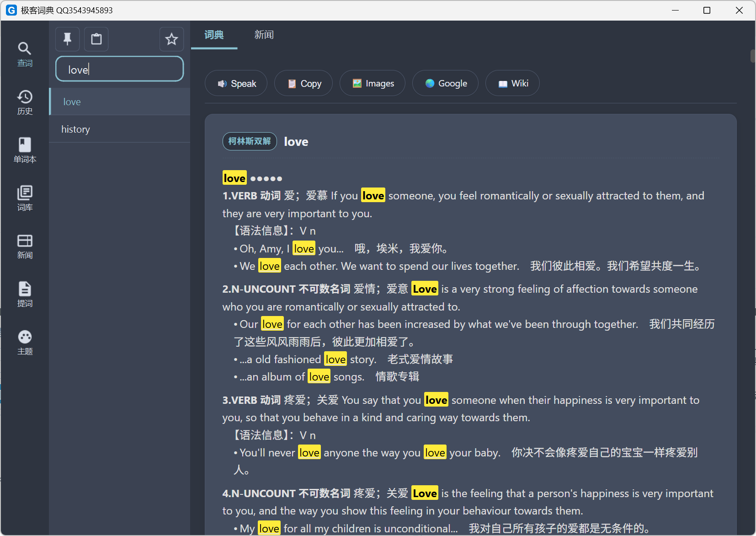756x536 pixels.
Task: Open the 提词 prompter sidebar icon
Action: 25,294
